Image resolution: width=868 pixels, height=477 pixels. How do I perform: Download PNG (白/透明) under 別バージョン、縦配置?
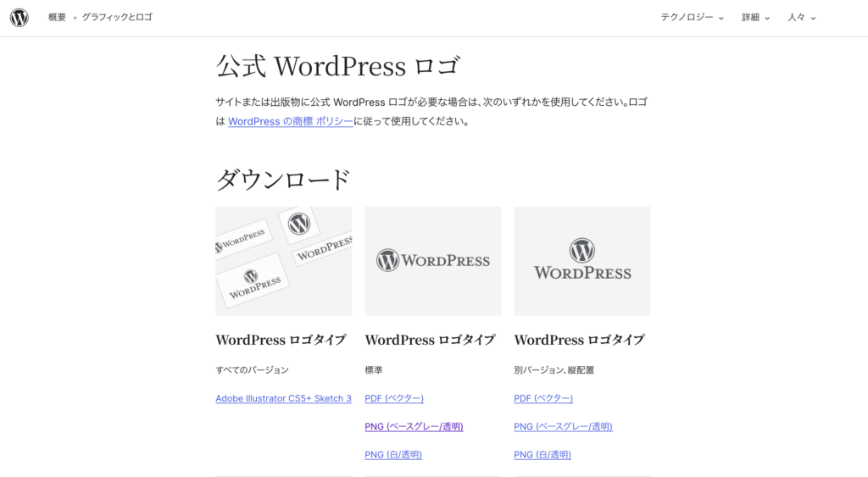tap(542, 455)
